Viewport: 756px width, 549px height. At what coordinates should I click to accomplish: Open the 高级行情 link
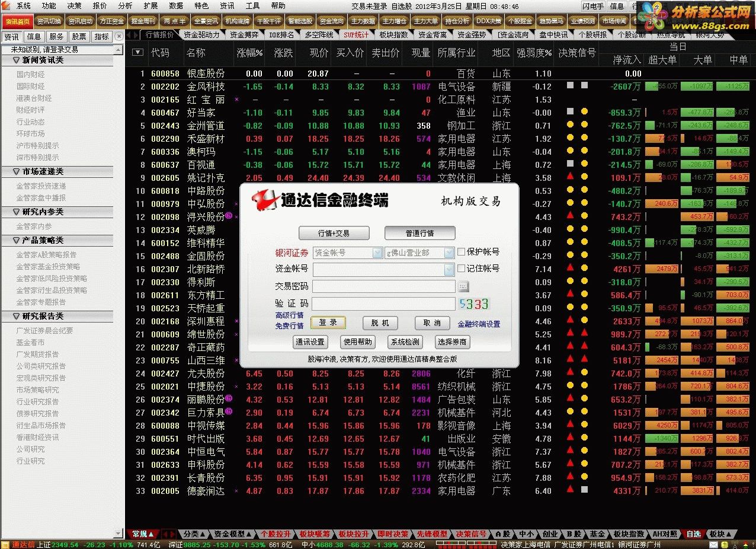pos(289,315)
